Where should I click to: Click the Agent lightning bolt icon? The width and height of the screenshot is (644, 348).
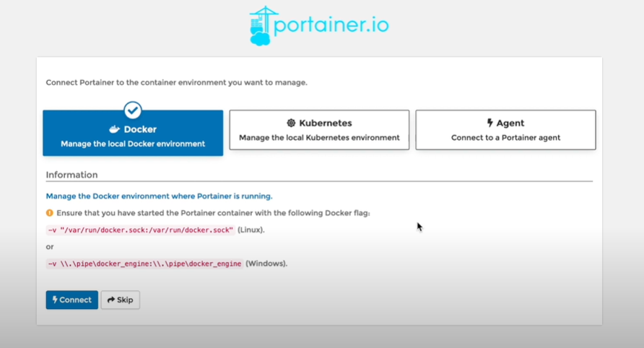(x=489, y=123)
